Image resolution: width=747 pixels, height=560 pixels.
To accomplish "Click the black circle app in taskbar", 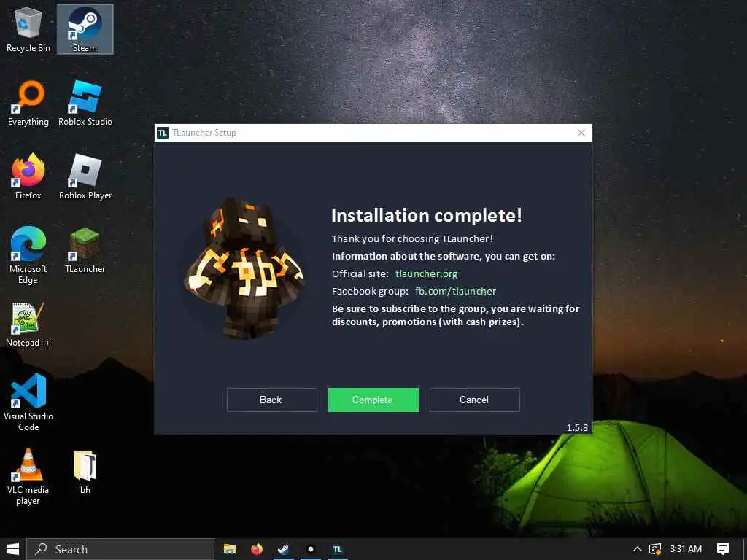I will click(x=311, y=549).
